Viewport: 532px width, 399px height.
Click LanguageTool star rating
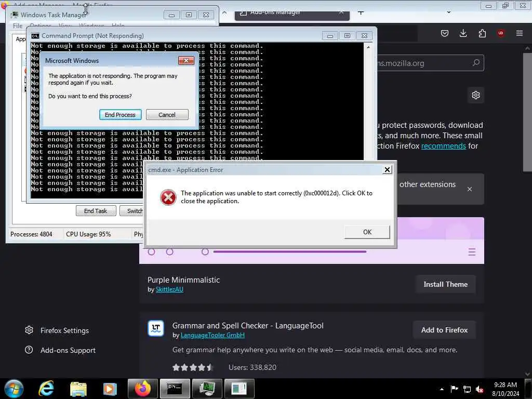pyautogui.click(x=192, y=367)
